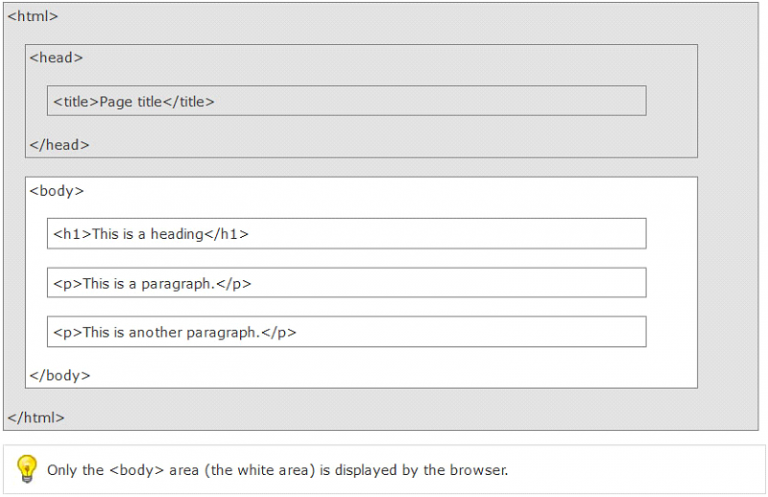Click the tip text about the <body> area
This screenshot has width=768, height=497.
pyautogui.click(x=278, y=470)
